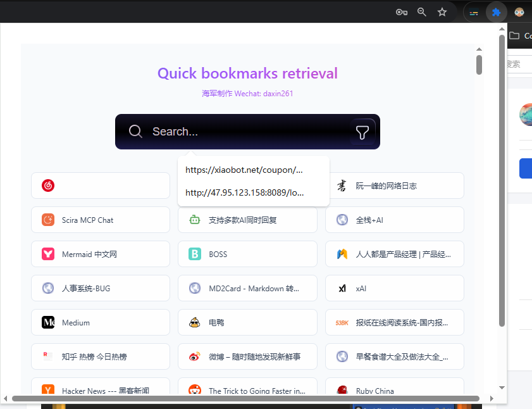The width and height of the screenshot is (532, 409).
Task: Click the magnifier icon in the Search bar
Action: [135, 131]
